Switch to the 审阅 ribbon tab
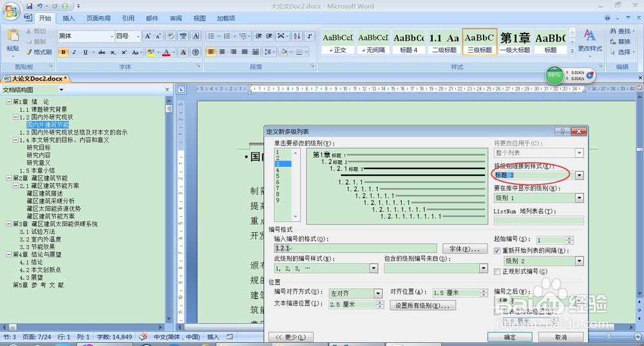The image size is (644, 346). [176, 18]
